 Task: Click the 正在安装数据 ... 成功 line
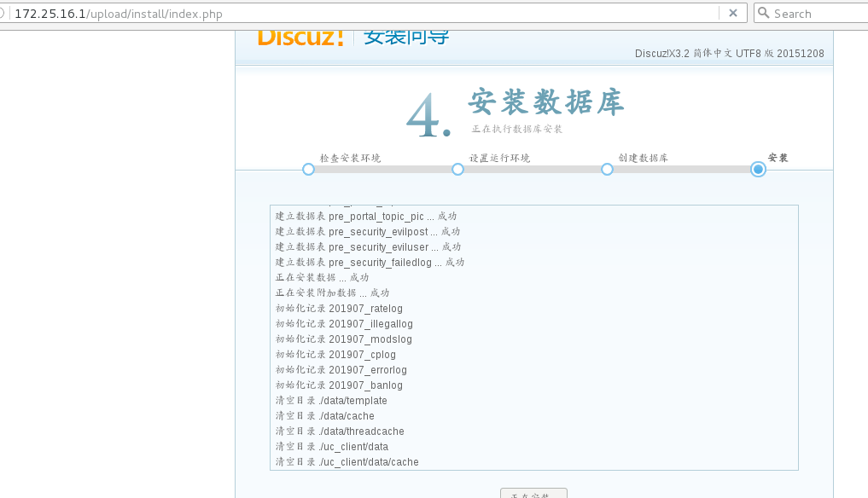click(x=322, y=278)
